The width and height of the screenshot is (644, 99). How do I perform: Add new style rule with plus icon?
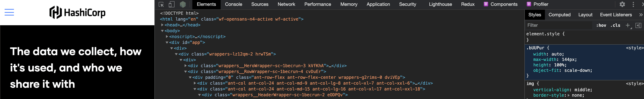628,25
